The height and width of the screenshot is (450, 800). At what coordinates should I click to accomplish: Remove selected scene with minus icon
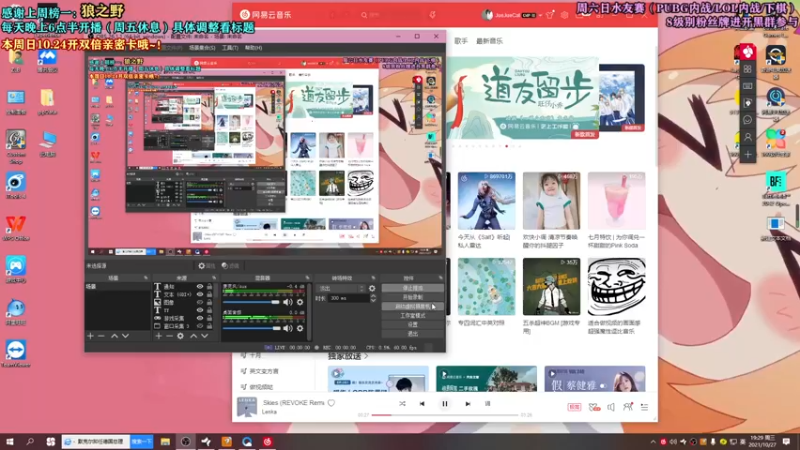coord(101,336)
